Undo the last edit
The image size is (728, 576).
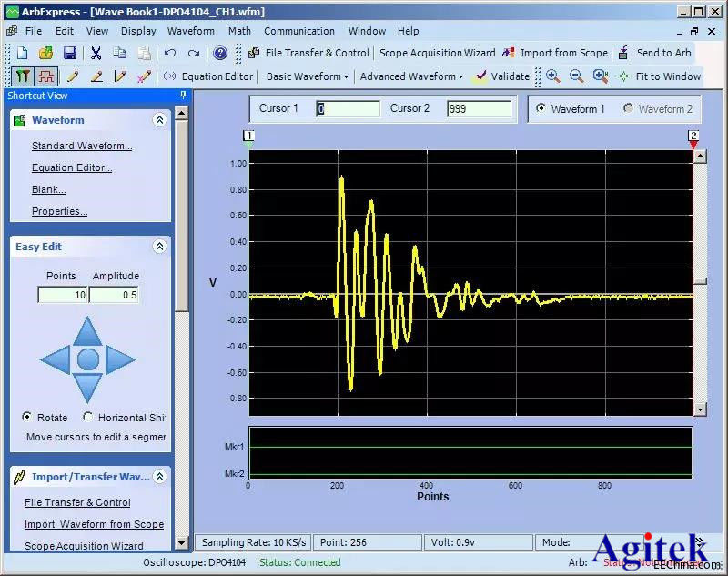[x=170, y=53]
